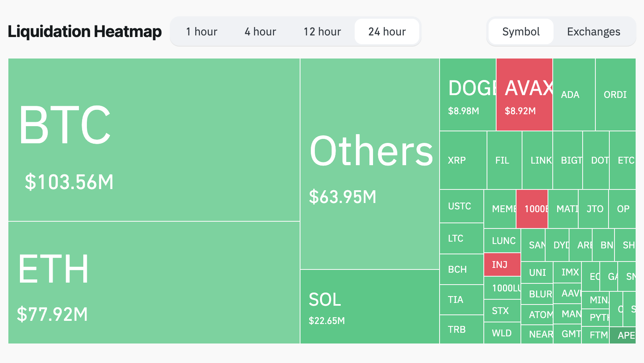The width and height of the screenshot is (644, 363).
Task: Open the WLD heatmap tile
Action: click(503, 333)
